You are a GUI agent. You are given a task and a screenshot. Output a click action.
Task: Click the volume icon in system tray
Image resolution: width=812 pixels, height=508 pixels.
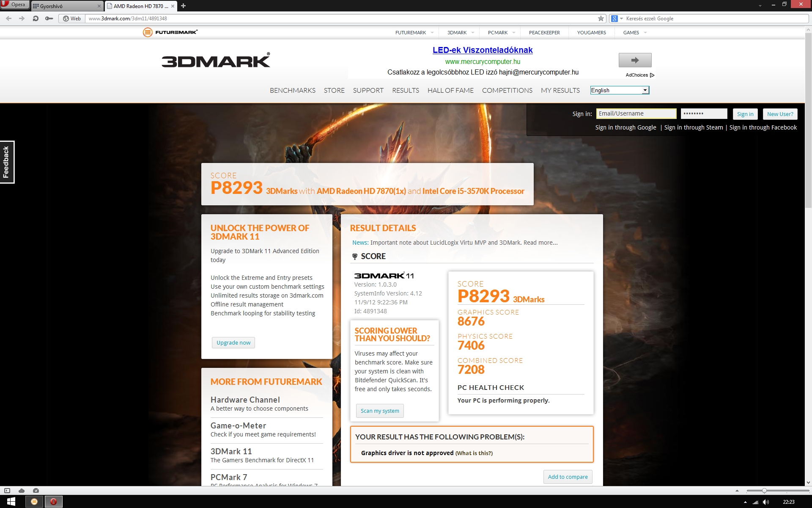pos(766,502)
